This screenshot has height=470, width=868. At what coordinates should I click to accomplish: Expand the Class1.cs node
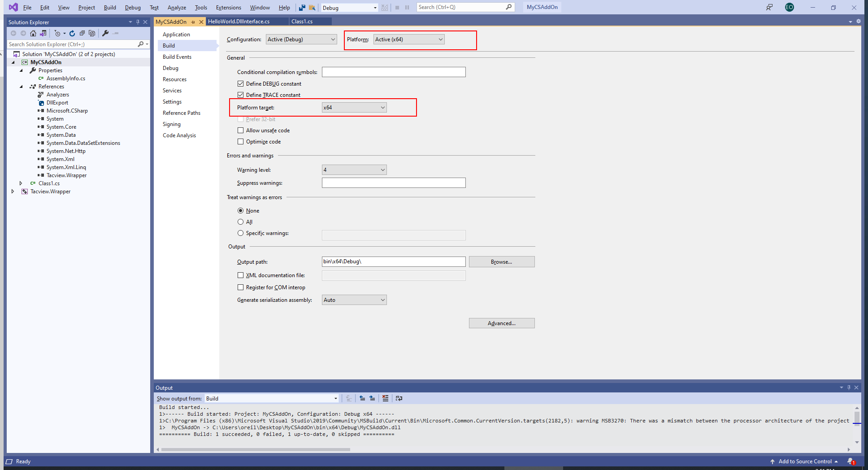tap(21, 183)
